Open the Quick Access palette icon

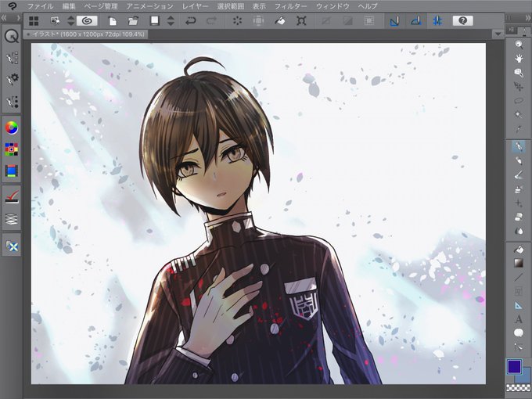click(12, 36)
